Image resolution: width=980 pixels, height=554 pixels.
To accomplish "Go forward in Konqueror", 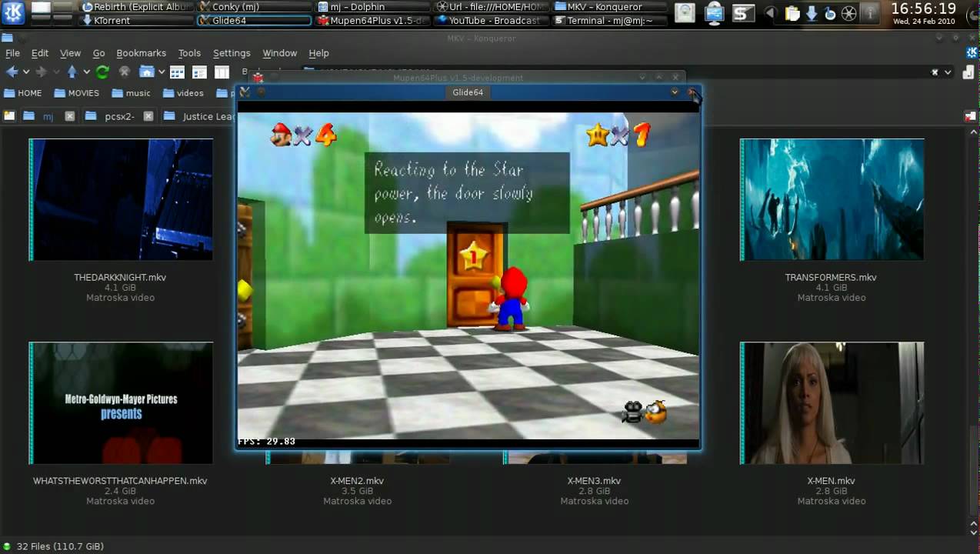I will click(41, 72).
